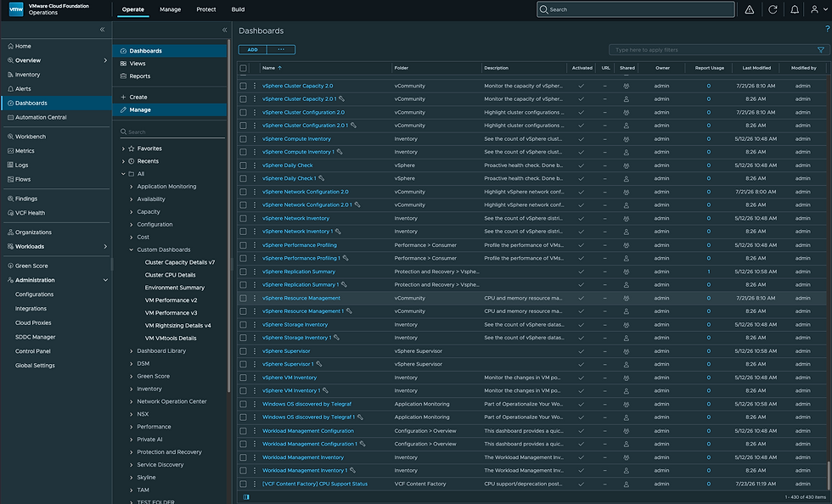Check the vSphere Performance Profiling row checkbox
The width and height of the screenshot is (832, 504).
pyautogui.click(x=243, y=245)
